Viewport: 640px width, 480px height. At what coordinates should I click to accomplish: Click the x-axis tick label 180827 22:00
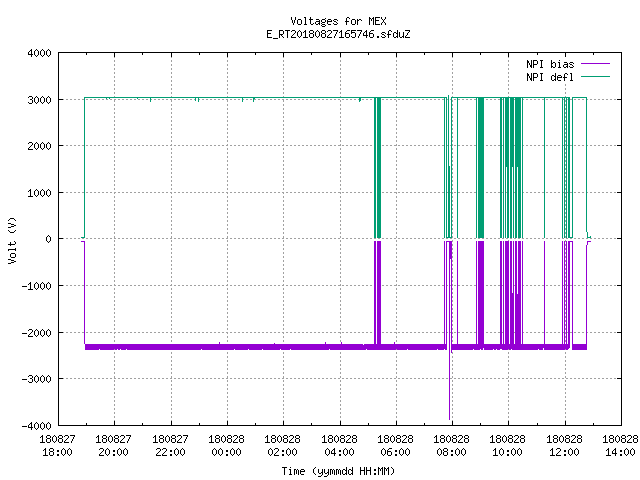[170, 446]
